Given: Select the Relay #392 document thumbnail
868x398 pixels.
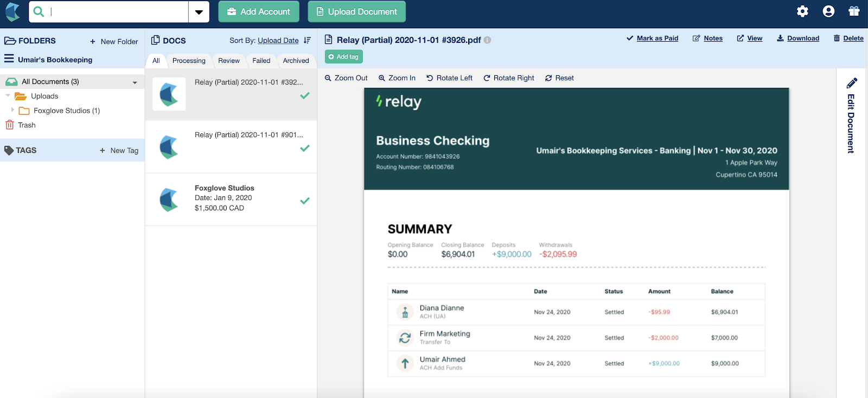Looking at the screenshot, I should pyautogui.click(x=169, y=94).
